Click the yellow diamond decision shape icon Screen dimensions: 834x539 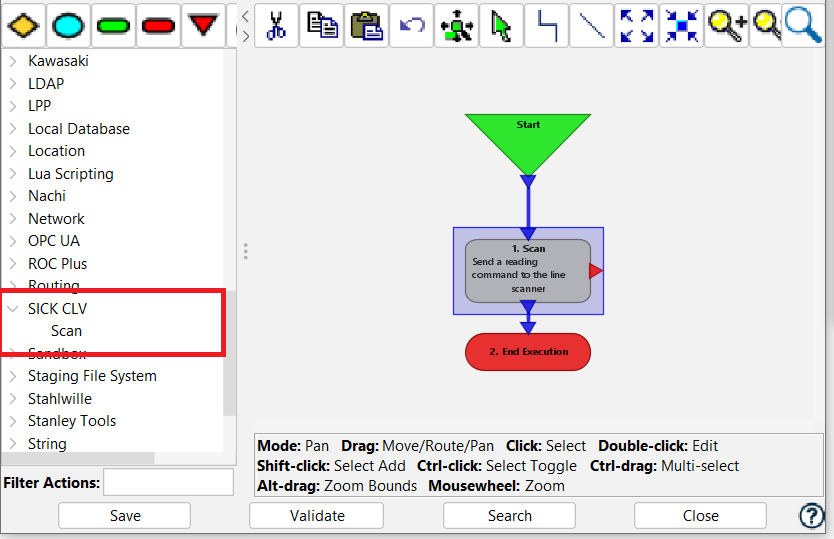tap(22, 25)
